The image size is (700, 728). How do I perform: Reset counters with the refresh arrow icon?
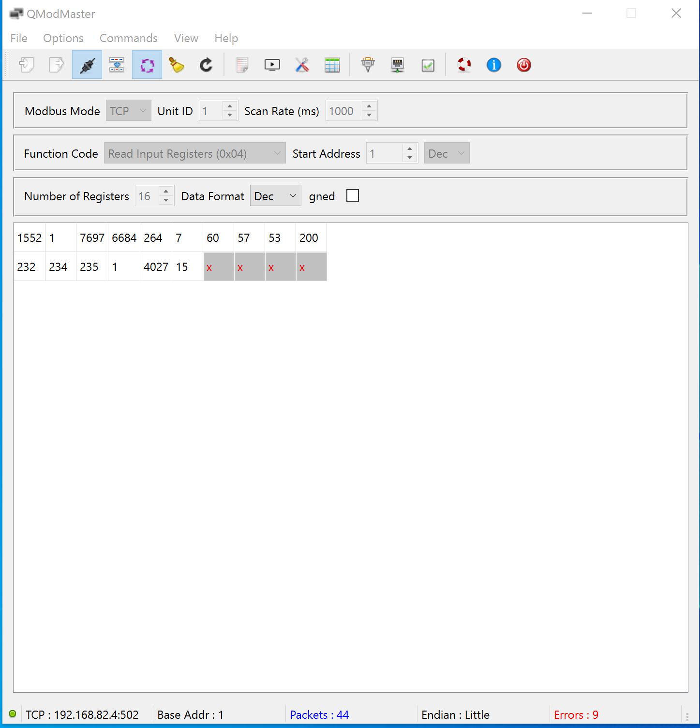coord(206,64)
